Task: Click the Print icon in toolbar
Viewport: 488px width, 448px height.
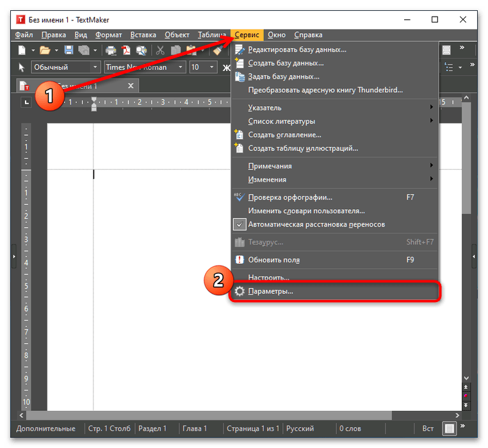Action: [x=111, y=50]
